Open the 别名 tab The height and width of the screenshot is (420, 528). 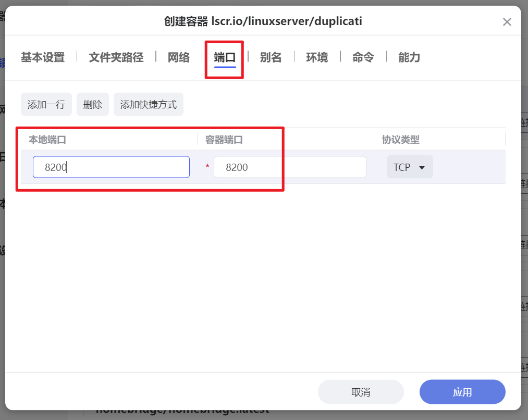[271, 57]
